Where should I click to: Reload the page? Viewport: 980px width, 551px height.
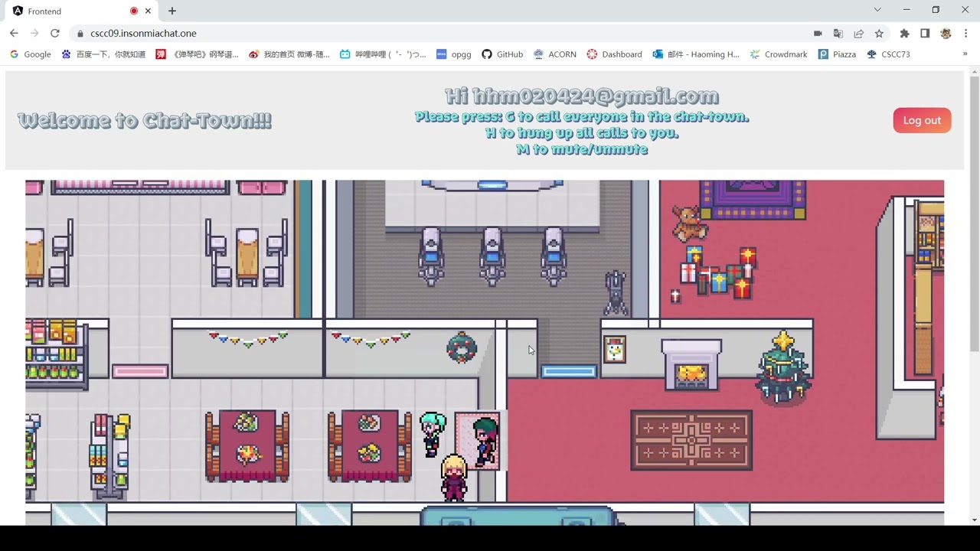[x=55, y=33]
